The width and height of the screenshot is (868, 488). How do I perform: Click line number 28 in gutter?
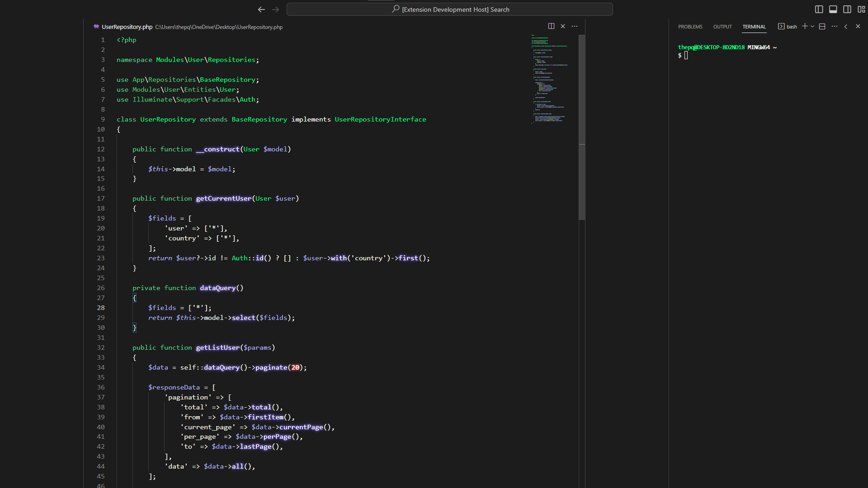[x=101, y=308]
